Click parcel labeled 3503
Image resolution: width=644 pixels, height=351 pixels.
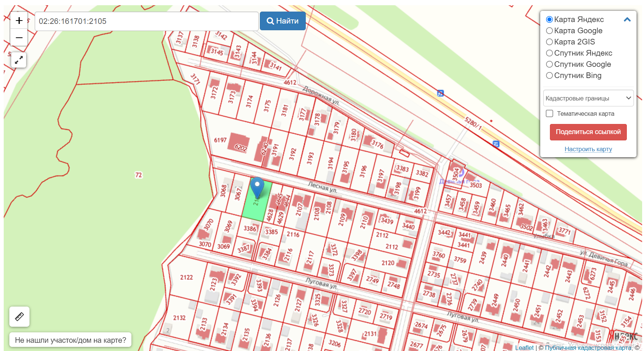click(x=476, y=185)
